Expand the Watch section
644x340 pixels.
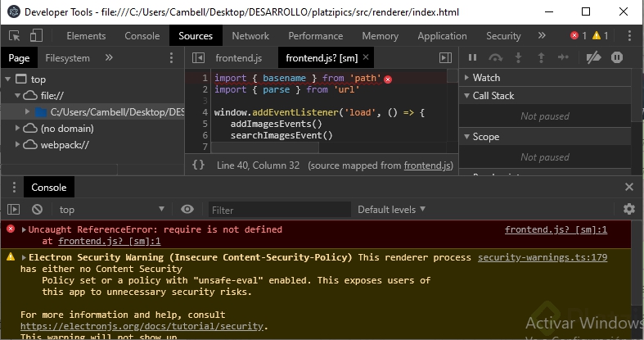point(486,78)
